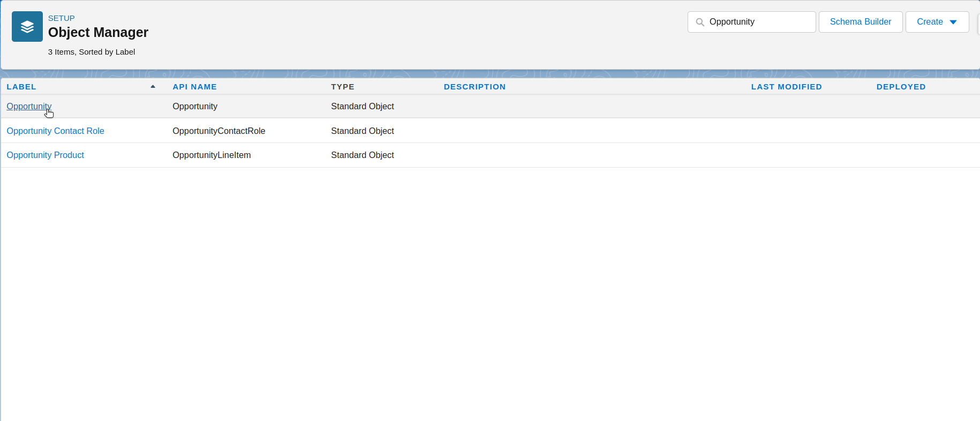Sort by the DESCRIPTION column header
This screenshot has width=980, height=421.
pyautogui.click(x=474, y=87)
